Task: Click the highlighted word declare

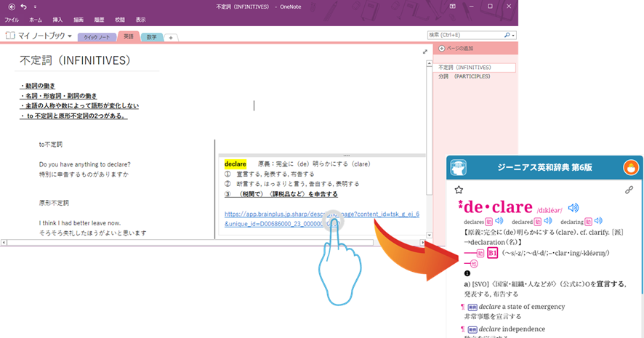Action: coord(236,164)
